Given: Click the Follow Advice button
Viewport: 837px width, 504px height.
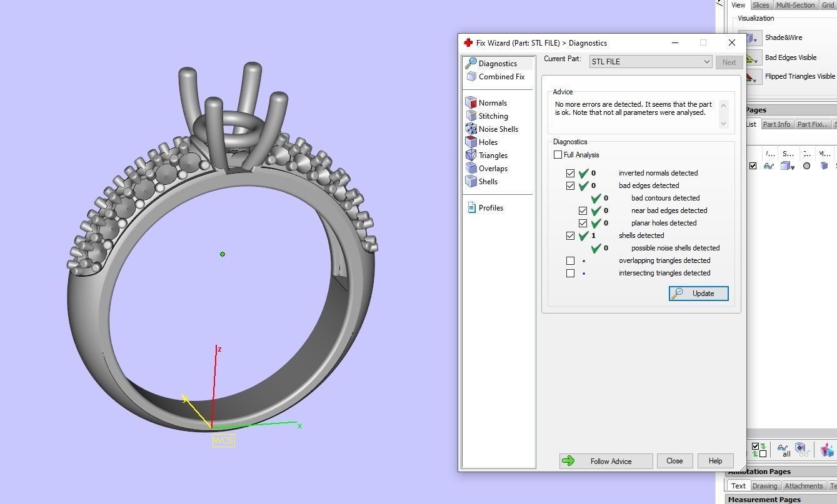Looking at the screenshot, I should (606, 461).
